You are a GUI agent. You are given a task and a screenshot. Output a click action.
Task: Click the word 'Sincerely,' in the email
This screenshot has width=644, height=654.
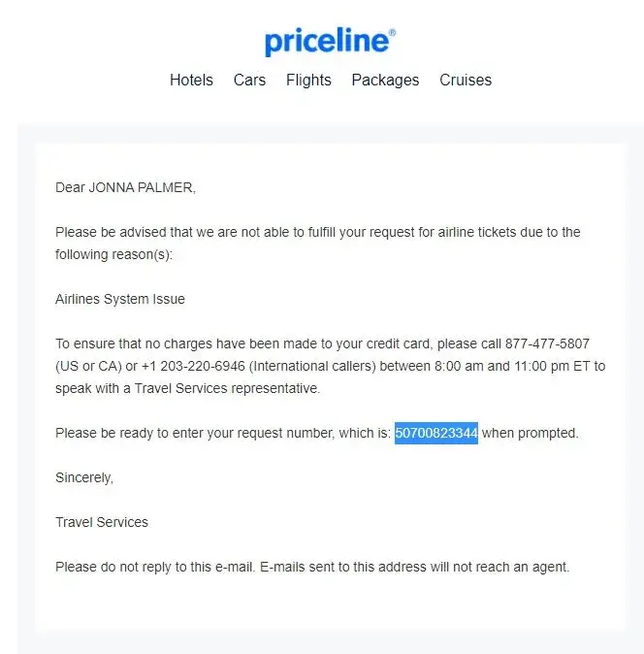(x=84, y=477)
